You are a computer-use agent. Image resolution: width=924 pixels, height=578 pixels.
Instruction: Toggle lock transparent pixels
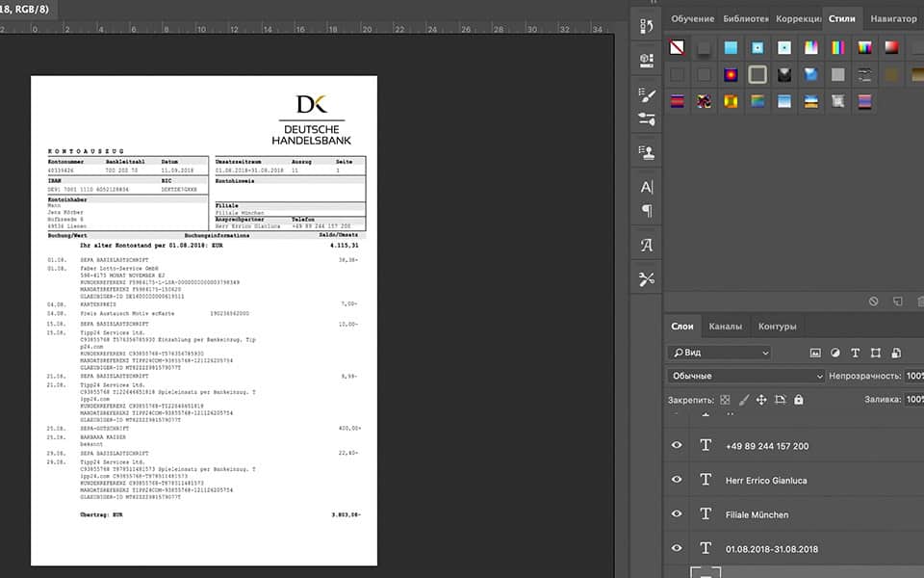[x=725, y=400]
